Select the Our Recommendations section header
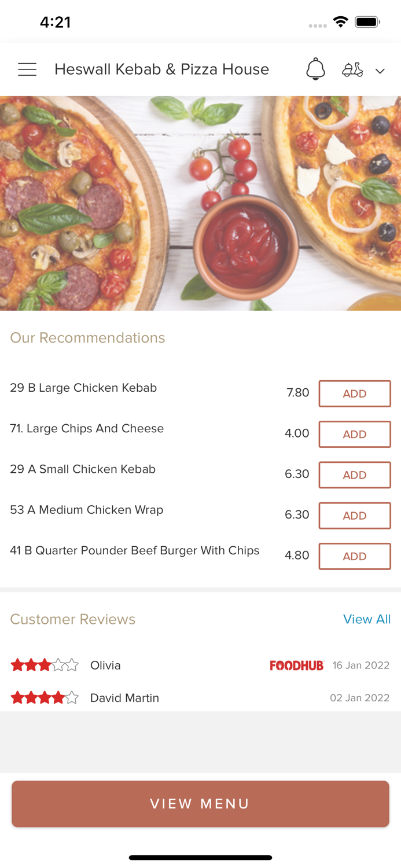401x868 pixels. (87, 337)
